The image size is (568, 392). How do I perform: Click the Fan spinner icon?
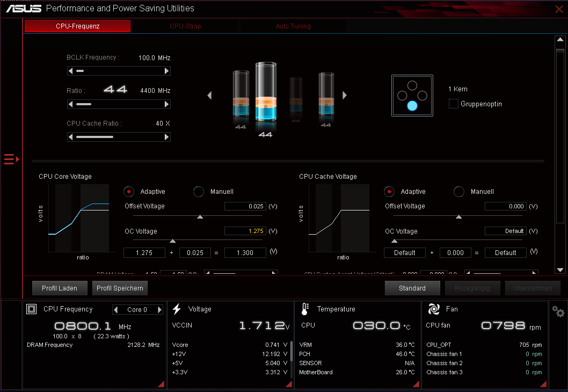[x=434, y=309]
